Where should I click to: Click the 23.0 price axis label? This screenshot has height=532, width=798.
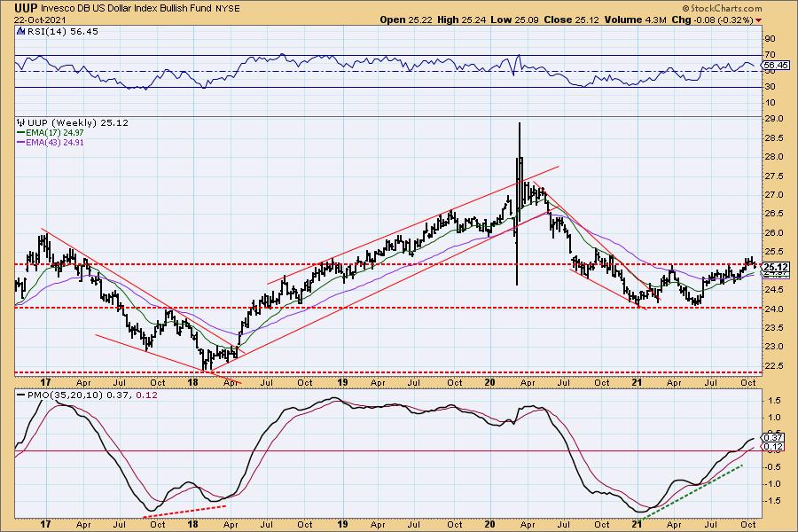775,348
